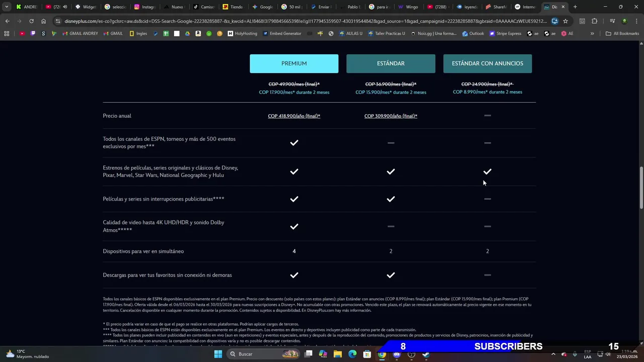644x362 pixels.
Task: Open the Windows Start button
Action: 218,354
